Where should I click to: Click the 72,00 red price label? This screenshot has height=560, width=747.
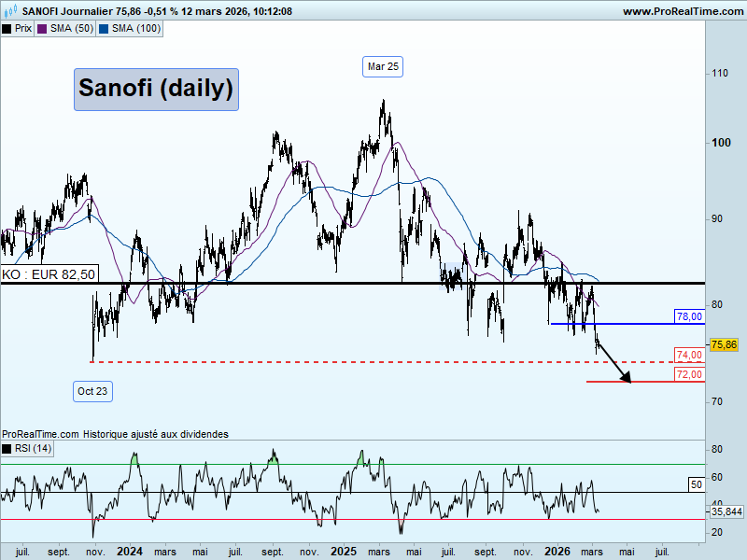689,374
